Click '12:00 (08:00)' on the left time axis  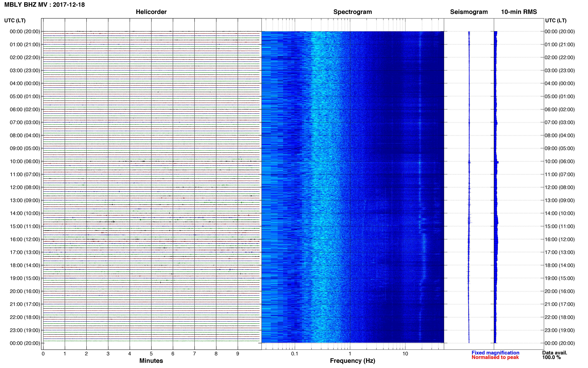point(25,187)
